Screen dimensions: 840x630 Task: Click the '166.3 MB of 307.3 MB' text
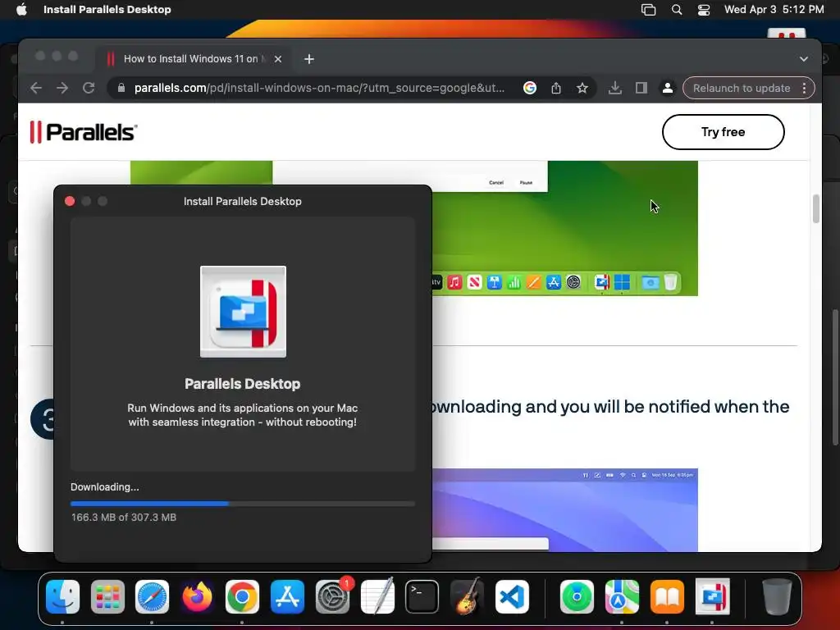click(x=124, y=518)
